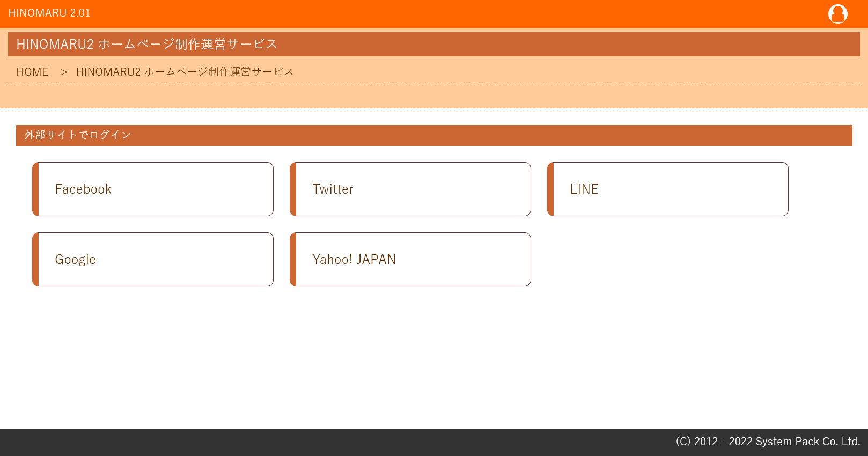Log in with Twitter
This screenshot has width=868, height=456.
pyautogui.click(x=410, y=189)
